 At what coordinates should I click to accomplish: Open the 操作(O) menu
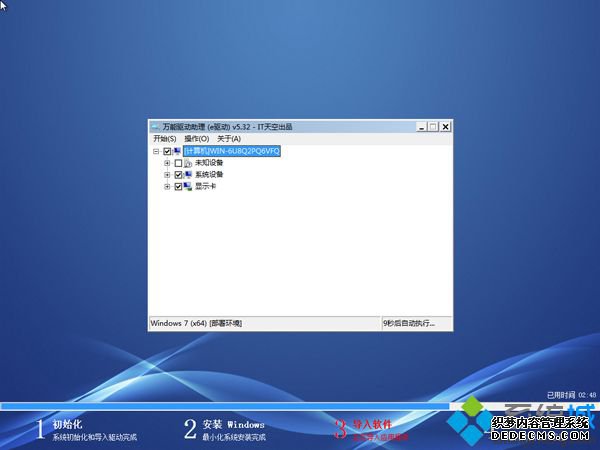(196, 138)
